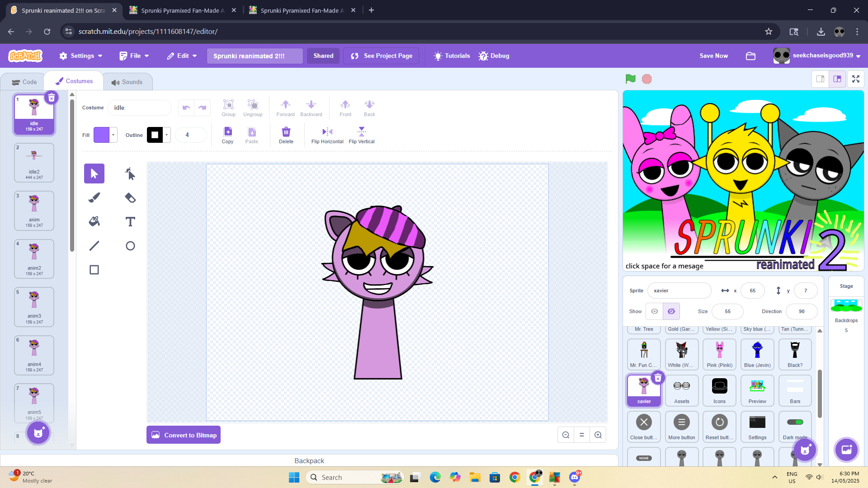This screenshot has height=488, width=868.
Task: Click Flip Vertical
Action: 362,135
